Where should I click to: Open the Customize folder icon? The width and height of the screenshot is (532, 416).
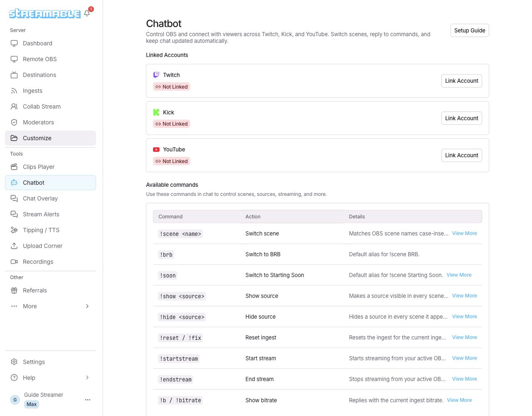pos(14,138)
